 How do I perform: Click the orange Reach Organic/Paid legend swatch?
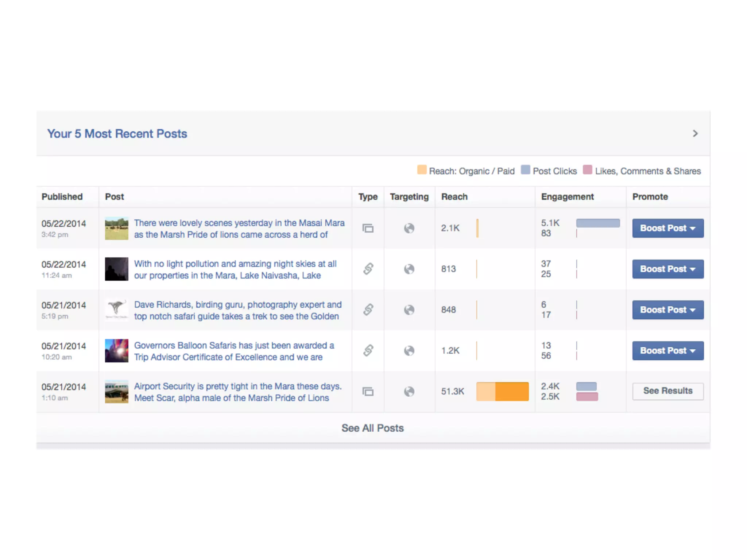(422, 170)
